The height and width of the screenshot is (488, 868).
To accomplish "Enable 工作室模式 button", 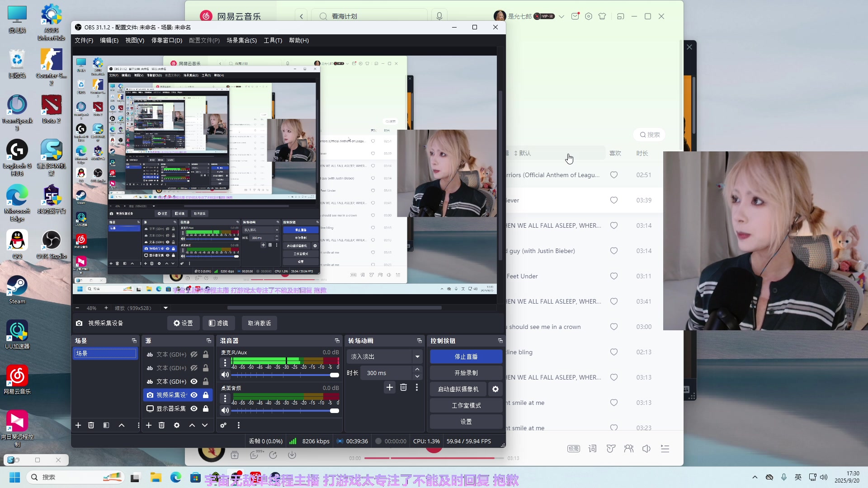I will [x=466, y=405].
